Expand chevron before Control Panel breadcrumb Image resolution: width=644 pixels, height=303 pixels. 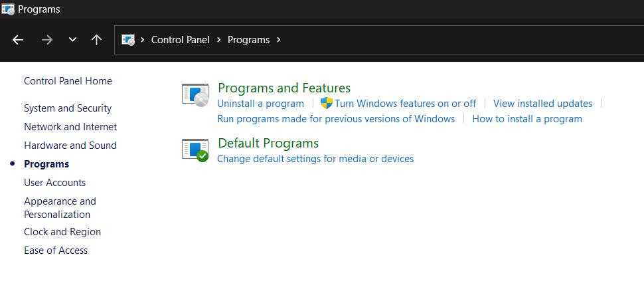click(x=143, y=40)
